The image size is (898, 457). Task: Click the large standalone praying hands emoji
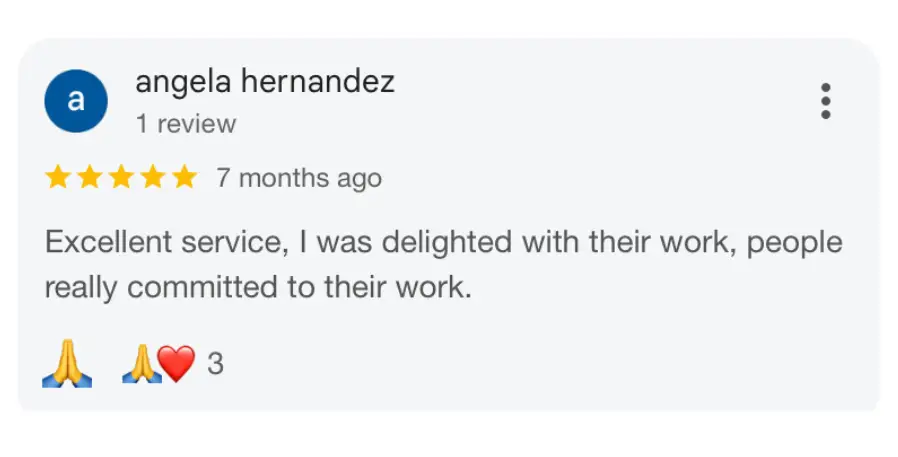coord(67,363)
